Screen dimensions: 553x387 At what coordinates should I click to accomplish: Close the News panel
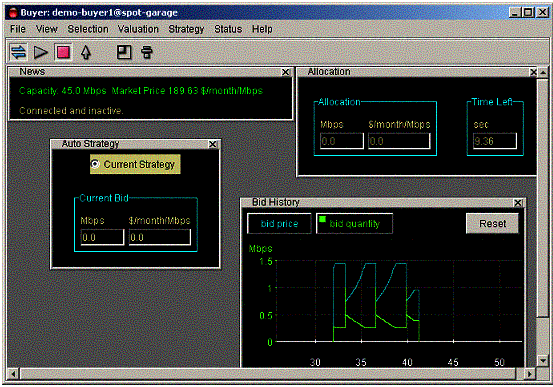[286, 72]
